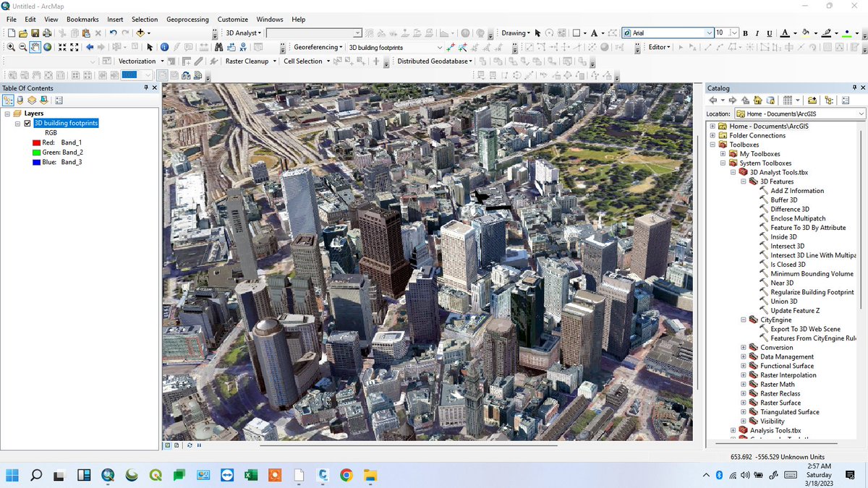Open the Customize menu
This screenshot has height=488, width=868.
point(233,20)
